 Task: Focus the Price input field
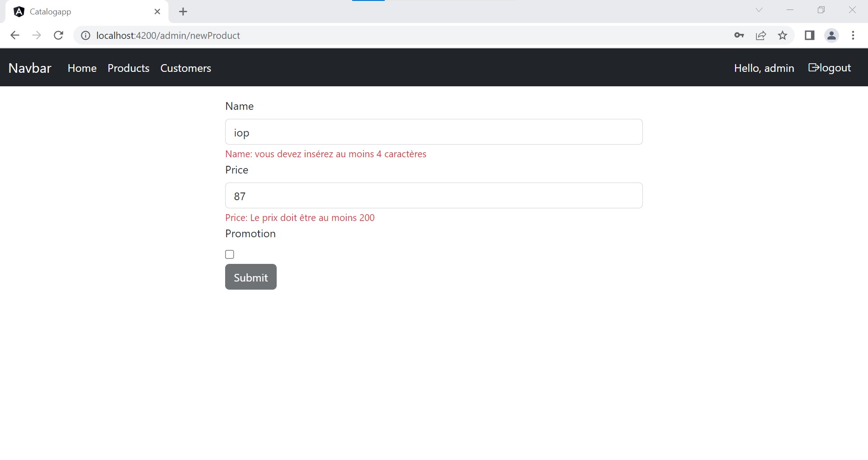[434, 196]
